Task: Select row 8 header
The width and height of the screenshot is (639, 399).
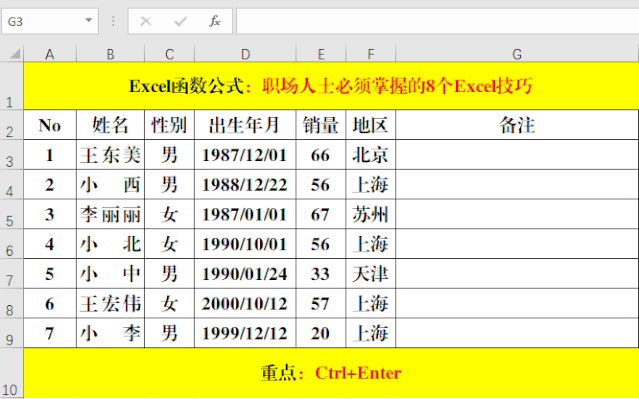Action: click(x=11, y=304)
